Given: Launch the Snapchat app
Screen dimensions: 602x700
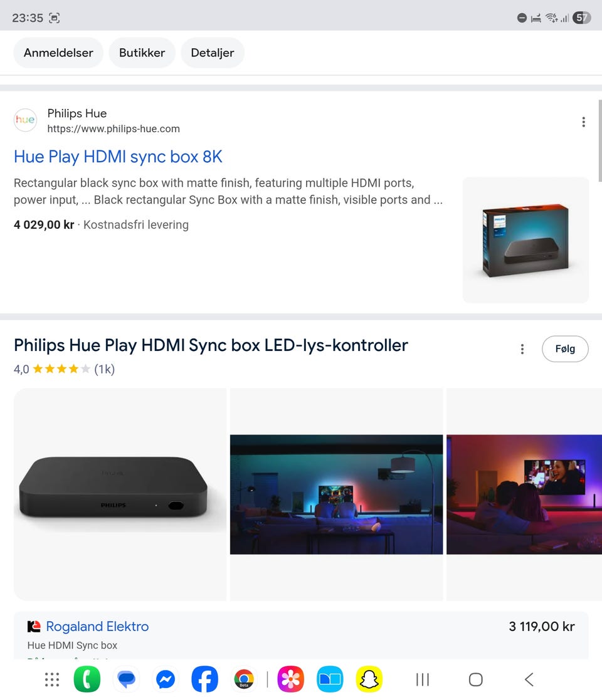Looking at the screenshot, I should 369,679.
